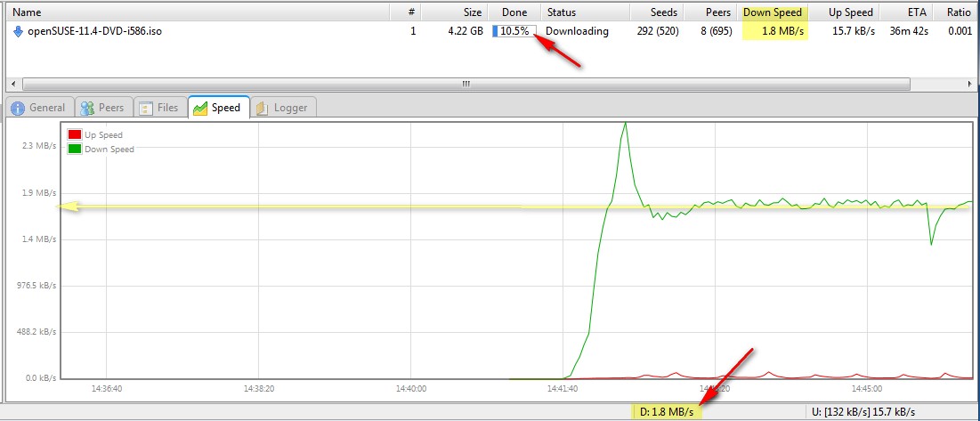Sort torrents by Ratio column
980x421 pixels.
pyautogui.click(x=955, y=12)
